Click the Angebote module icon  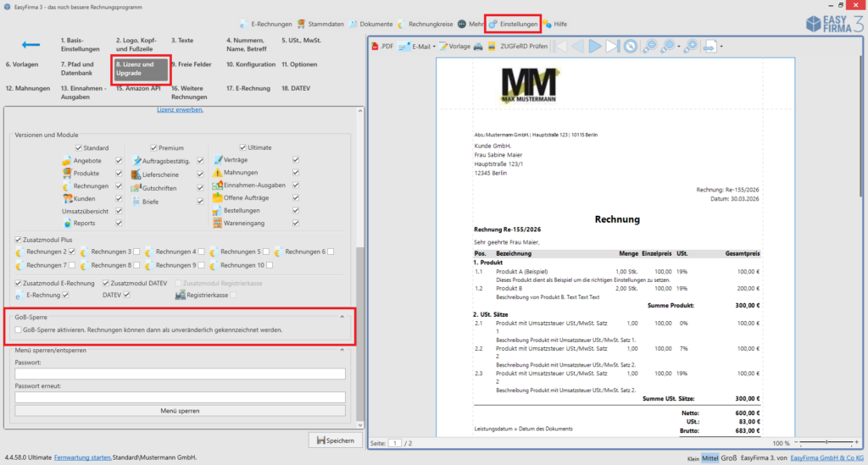[66, 161]
